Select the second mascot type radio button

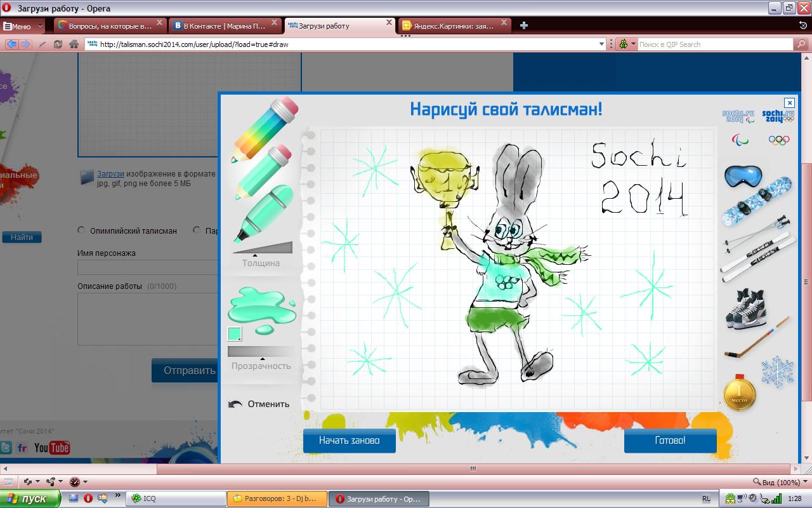197,231
